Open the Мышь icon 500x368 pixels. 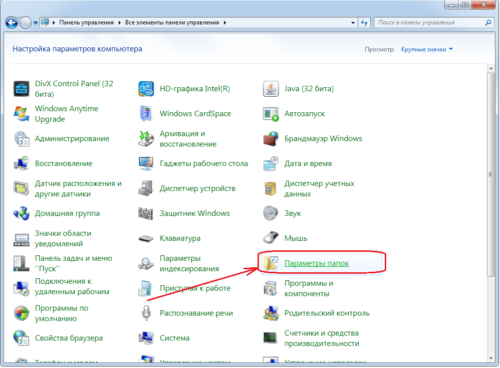click(271, 238)
